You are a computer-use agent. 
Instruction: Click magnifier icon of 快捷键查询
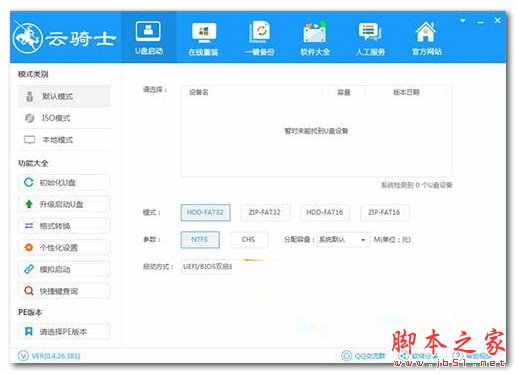tap(29, 291)
